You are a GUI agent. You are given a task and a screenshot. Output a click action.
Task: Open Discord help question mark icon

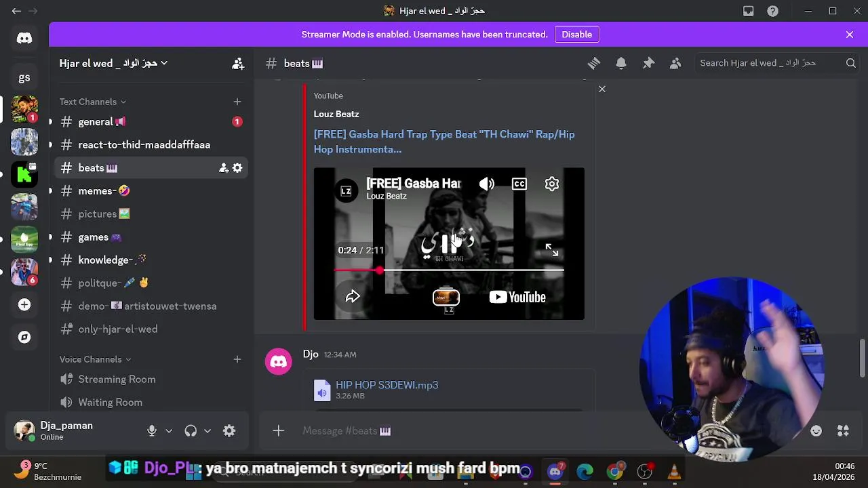coord(772,11)
